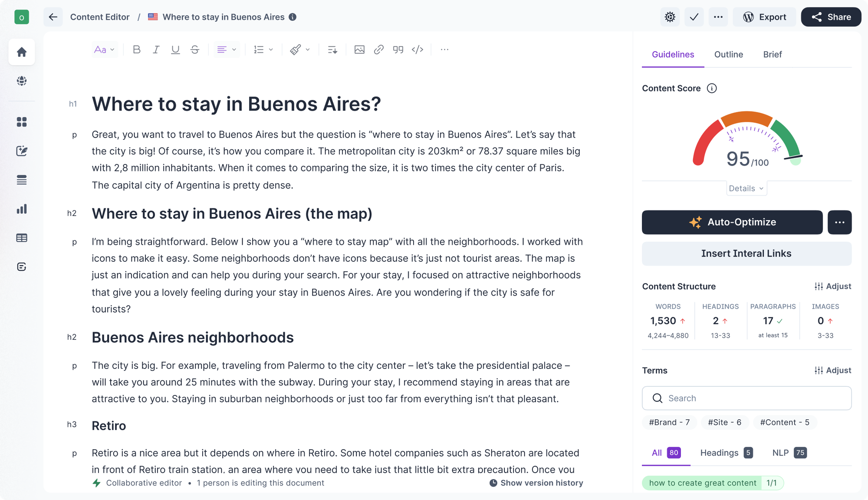Toggle underline formatting

coord(175,49)
